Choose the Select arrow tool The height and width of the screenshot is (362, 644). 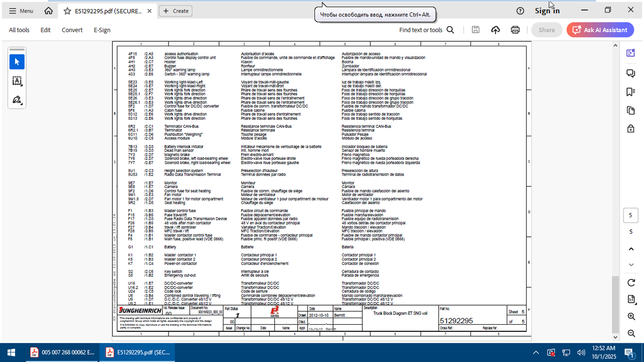[x=17, y=62]
